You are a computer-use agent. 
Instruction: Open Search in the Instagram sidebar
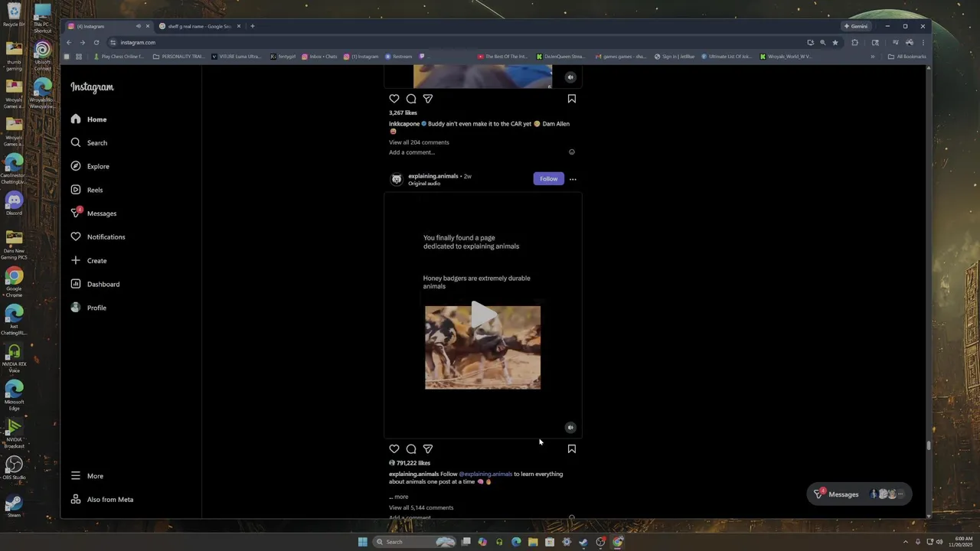(x=89, y=143)
